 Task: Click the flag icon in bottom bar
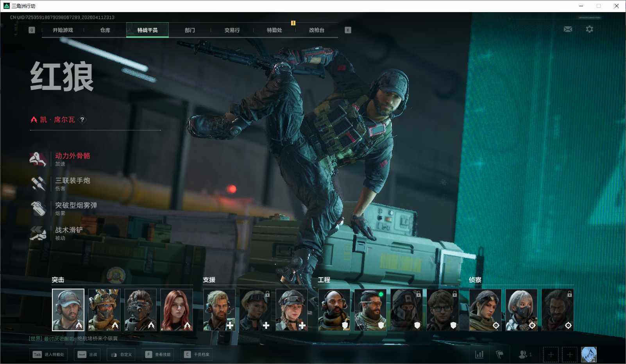(499, 354)
